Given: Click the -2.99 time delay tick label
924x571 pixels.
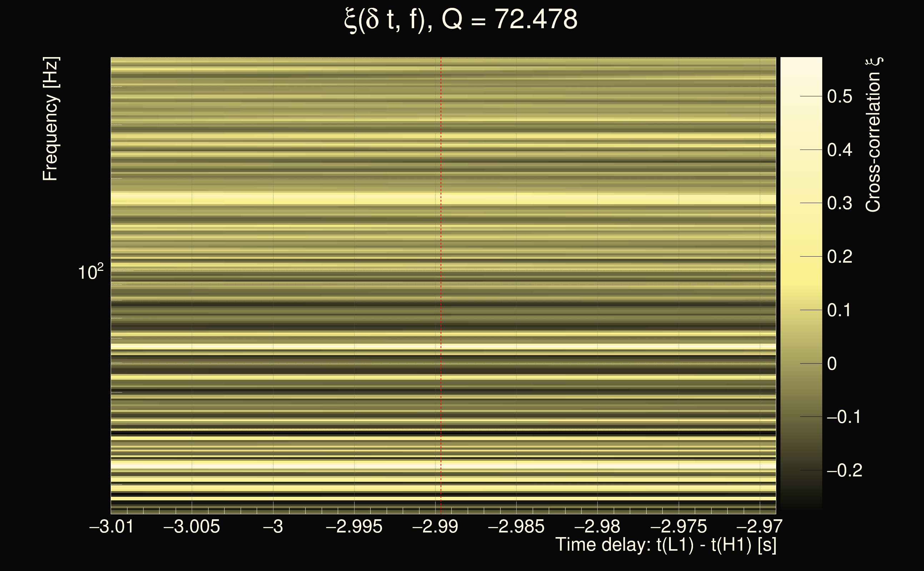Looking at the screenshot, I should (435, 526).
